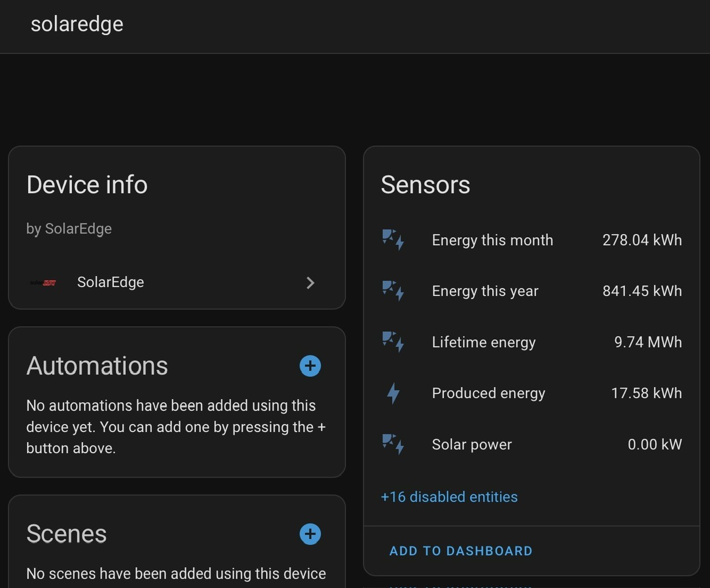
Task: Add a new automation with plus icon
Action: click(310, 366)
